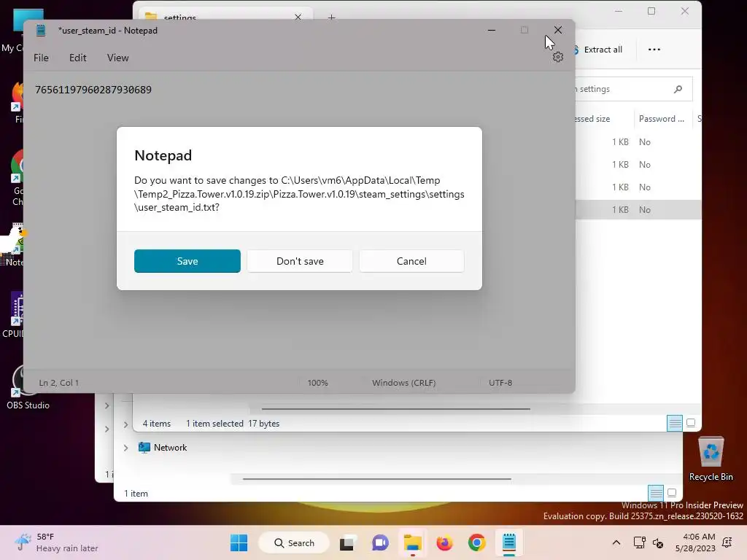Screen dimensions: 747x560
Task: Add a new tab in File Explorer
Action: point(332,17)
